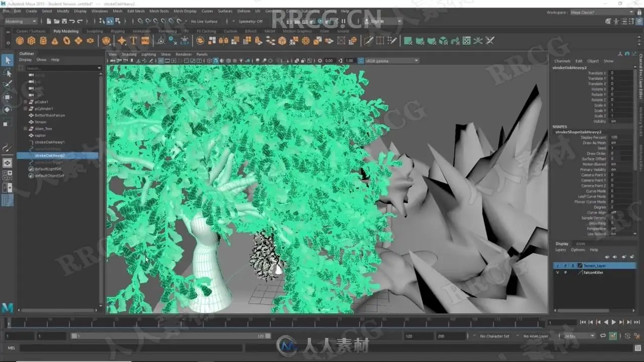The image size is (644, 362).
Task: Select the polygon sphere shelf icon
Action: coord(20,41)
